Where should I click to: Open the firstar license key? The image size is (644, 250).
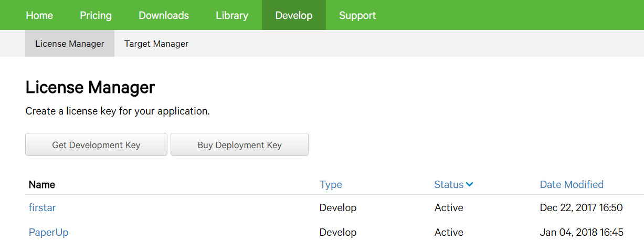pos(42,207)
